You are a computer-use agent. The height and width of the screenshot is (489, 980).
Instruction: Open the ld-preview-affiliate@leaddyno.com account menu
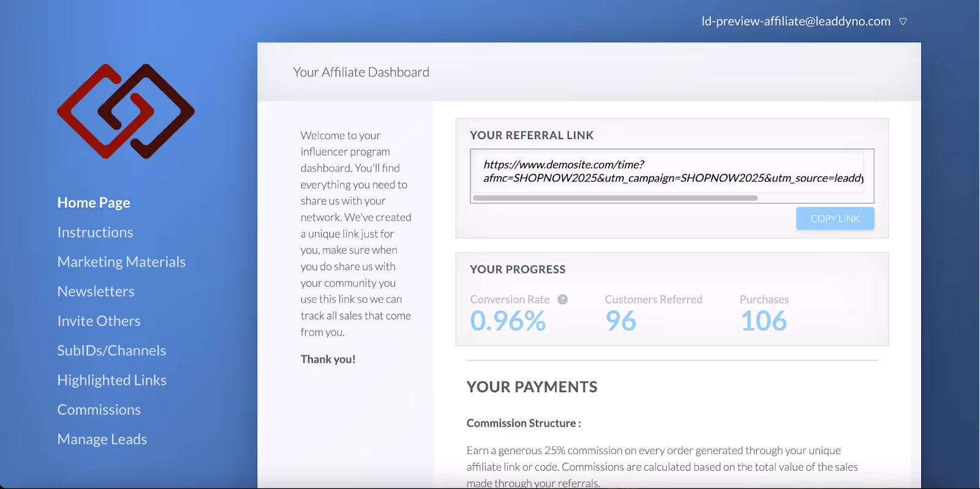point(796,21)
